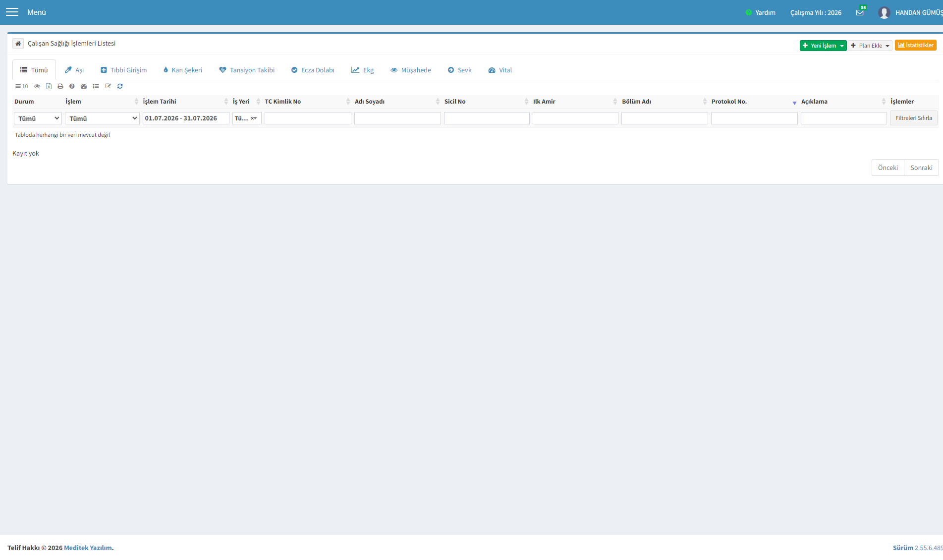Click the question mark help icon in toolbar
Screen dimensions: 943x560
click(72, 86)
